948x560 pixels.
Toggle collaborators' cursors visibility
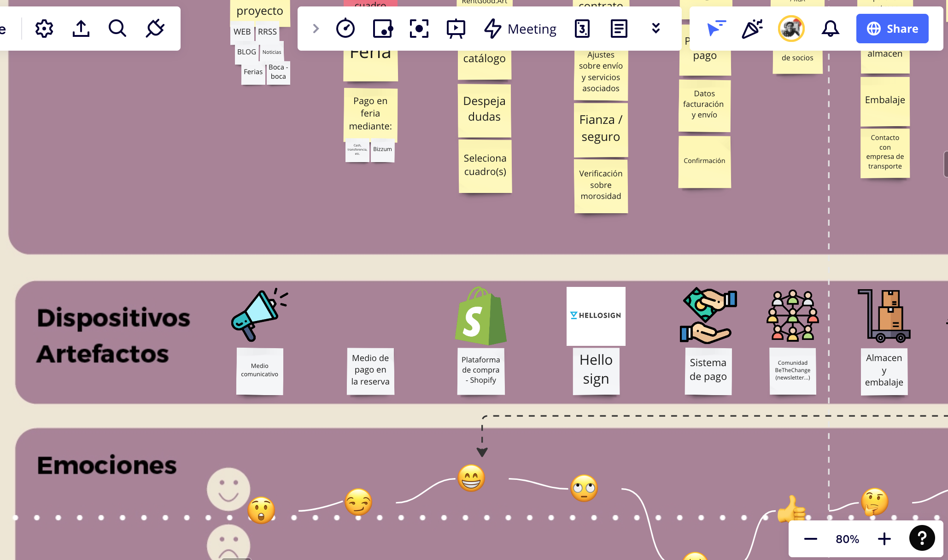click(x=716, y=29)
